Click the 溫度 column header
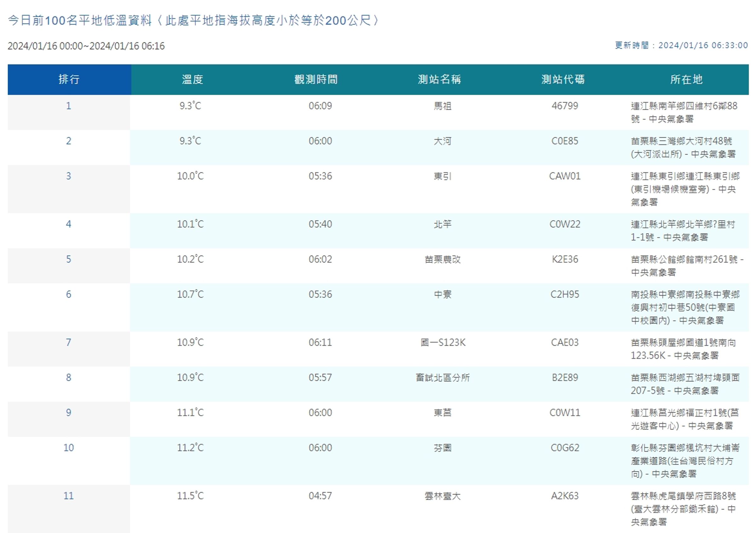The height and width of the screenshot is (533, 756). point(192,79)
